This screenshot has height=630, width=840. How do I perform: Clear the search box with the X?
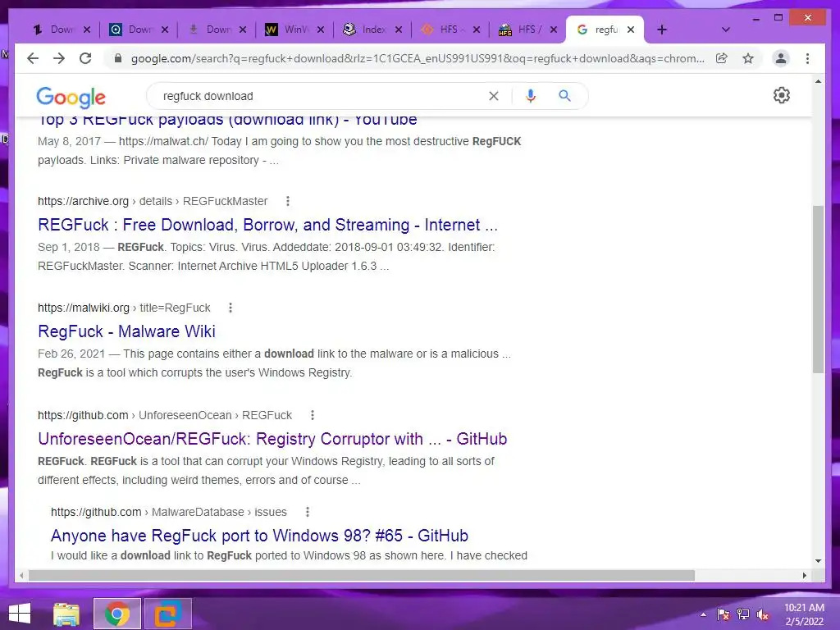pos(493,96)
